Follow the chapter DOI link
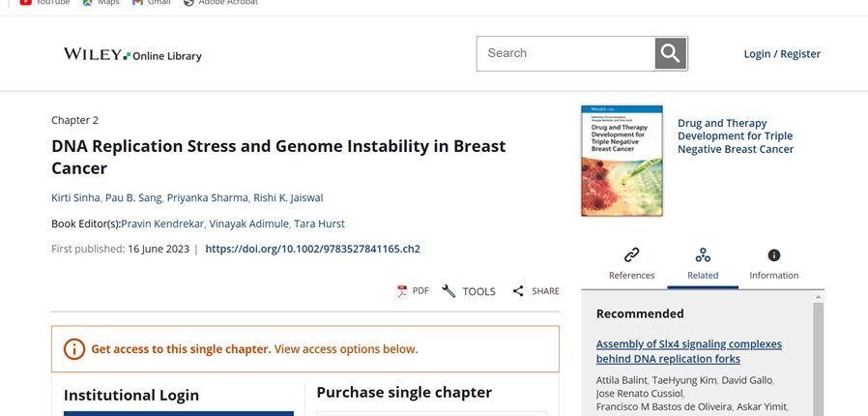 [312, 249]
